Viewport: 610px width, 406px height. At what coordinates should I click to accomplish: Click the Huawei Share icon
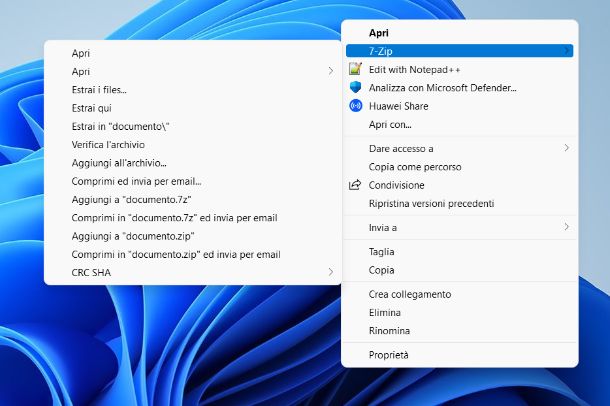356,106
